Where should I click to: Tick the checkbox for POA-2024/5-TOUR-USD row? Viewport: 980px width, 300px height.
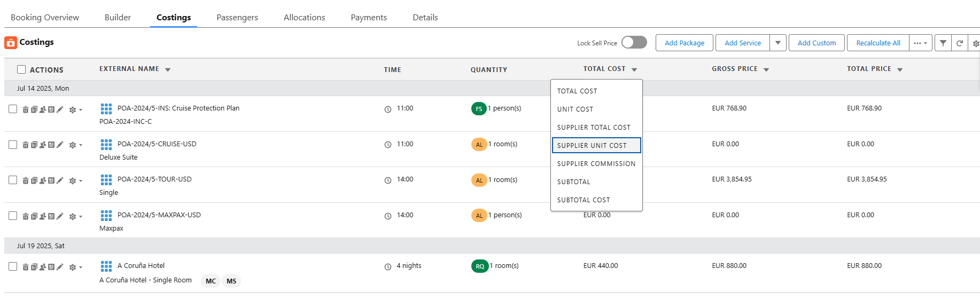tap(13, 180)
